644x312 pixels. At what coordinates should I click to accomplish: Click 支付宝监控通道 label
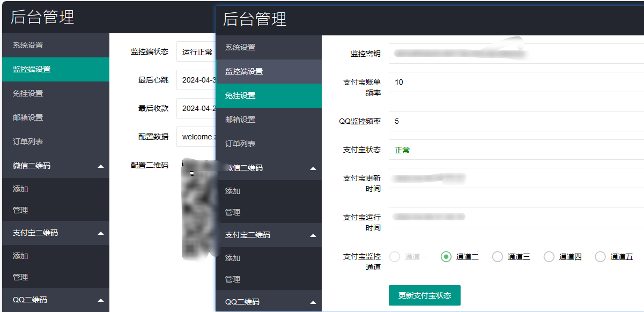click(362, 262)
